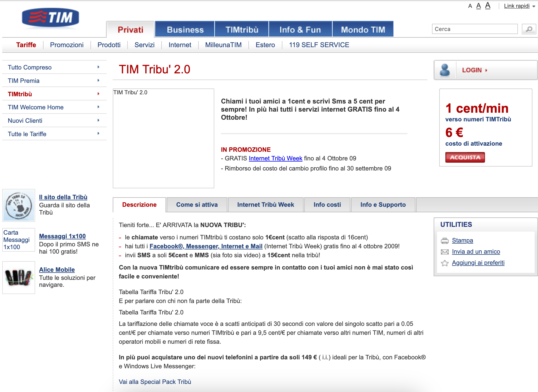Select the largest font size A
Viewport: 538px width, 392px height.
point(488,6)
